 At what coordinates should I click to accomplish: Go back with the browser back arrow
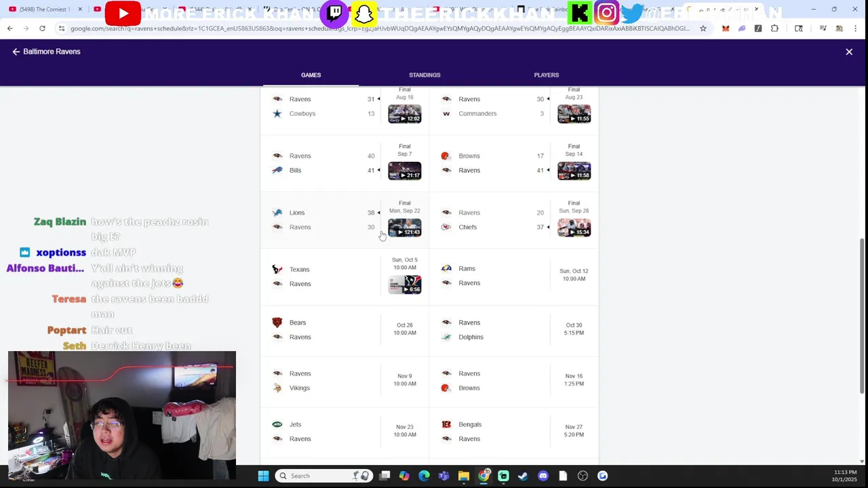tap(9, 28)
